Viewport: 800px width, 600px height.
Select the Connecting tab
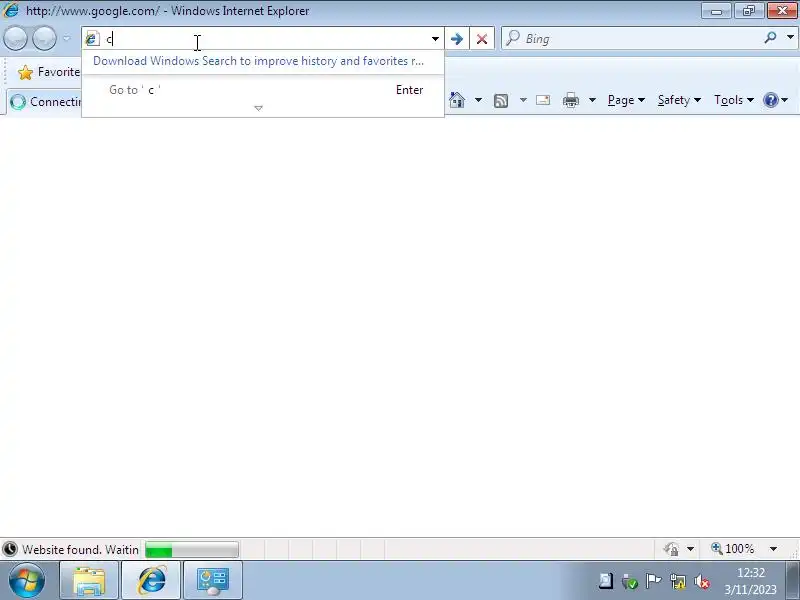[45, 102]
